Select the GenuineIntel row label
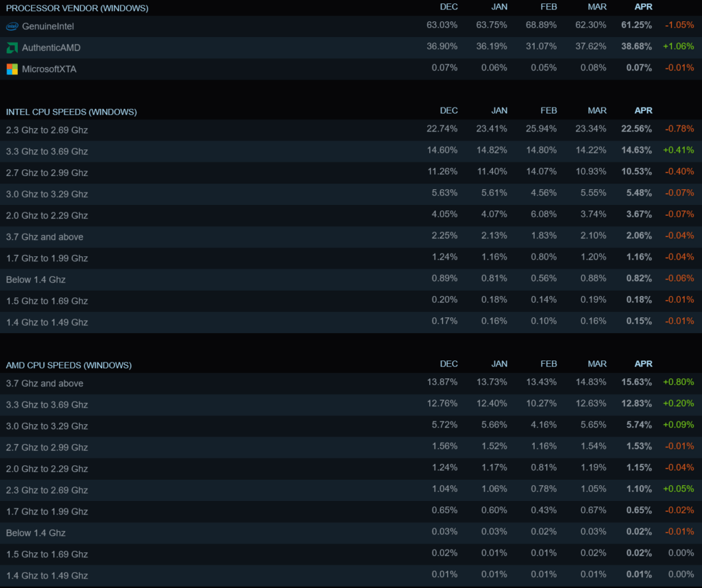The height and width of the screenshot is (588, 702). [48, 27]
